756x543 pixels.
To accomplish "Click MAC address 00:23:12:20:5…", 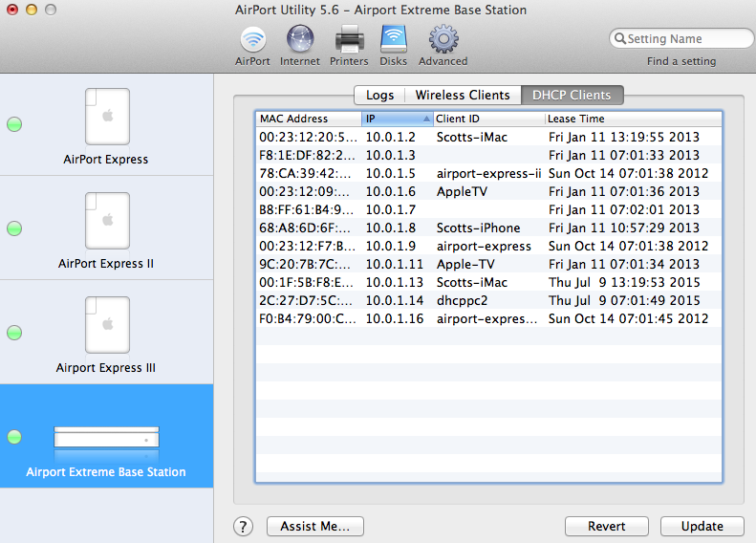I will (308, 137).
